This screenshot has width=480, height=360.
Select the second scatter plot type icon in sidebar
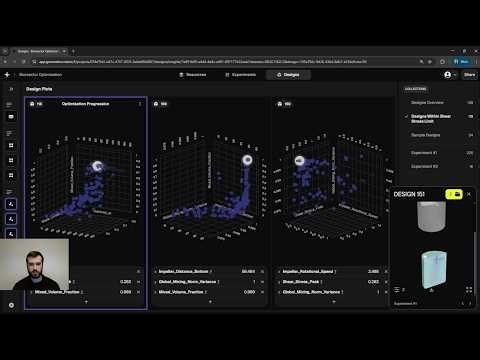(11, 219)
